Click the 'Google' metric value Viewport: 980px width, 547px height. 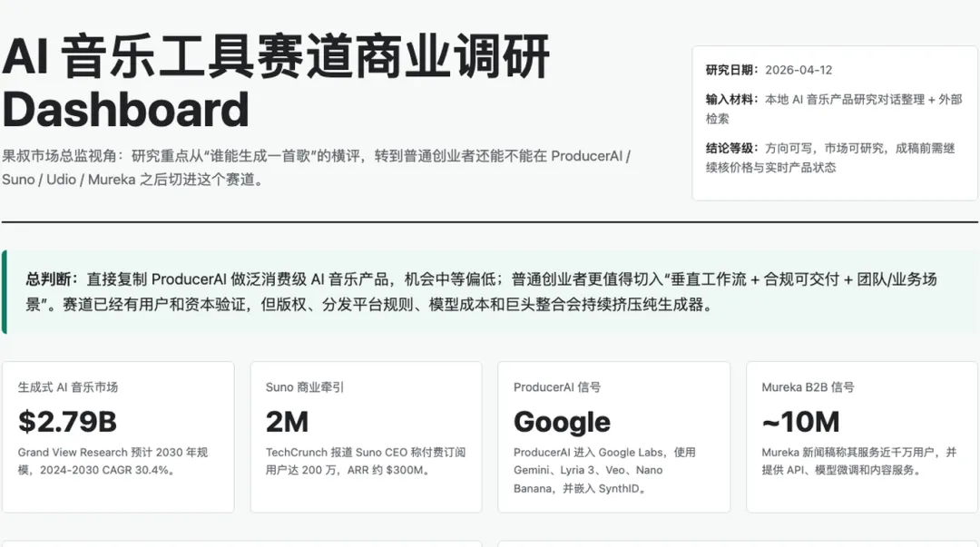[562, 422]
